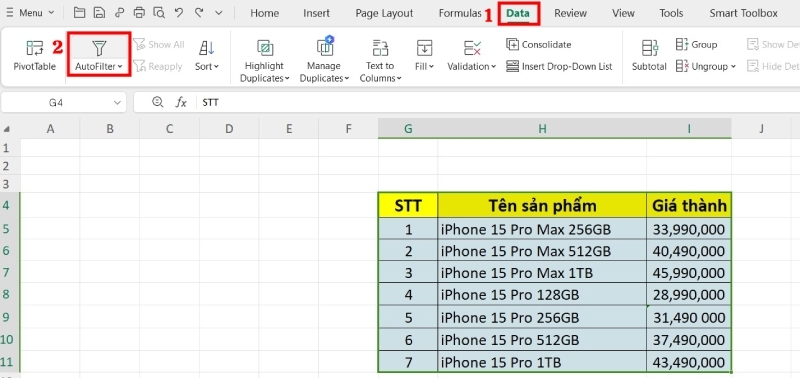Select the Giá thành header cell
The width and height of the screenshot is (800, 378).
pos(689,206)
